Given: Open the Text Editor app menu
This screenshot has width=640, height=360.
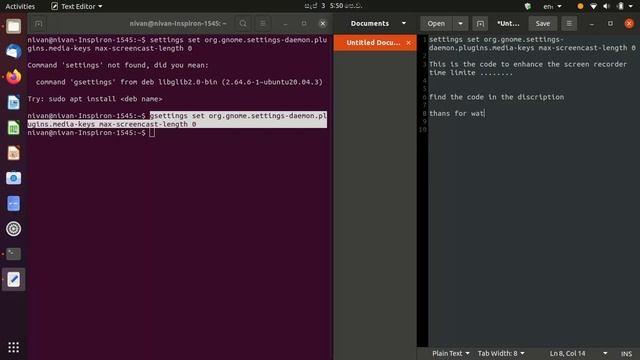Looking at the screenshot, I should (77, 6).
